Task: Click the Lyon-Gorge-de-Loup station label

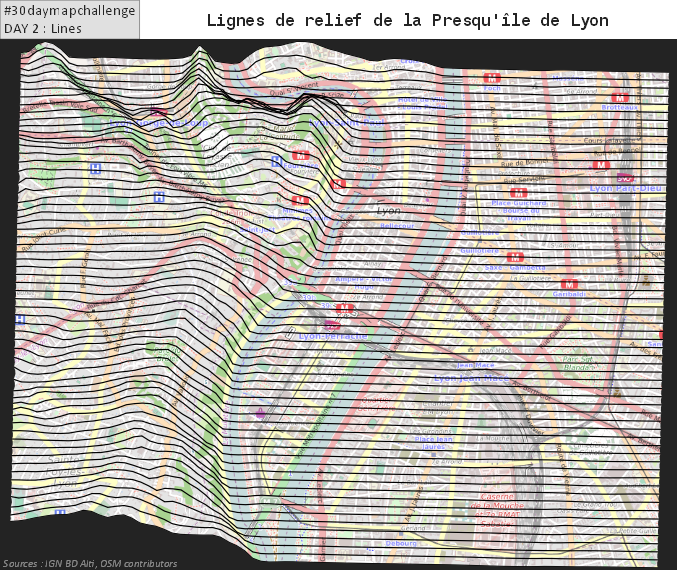Action: [x=159, y=123]
